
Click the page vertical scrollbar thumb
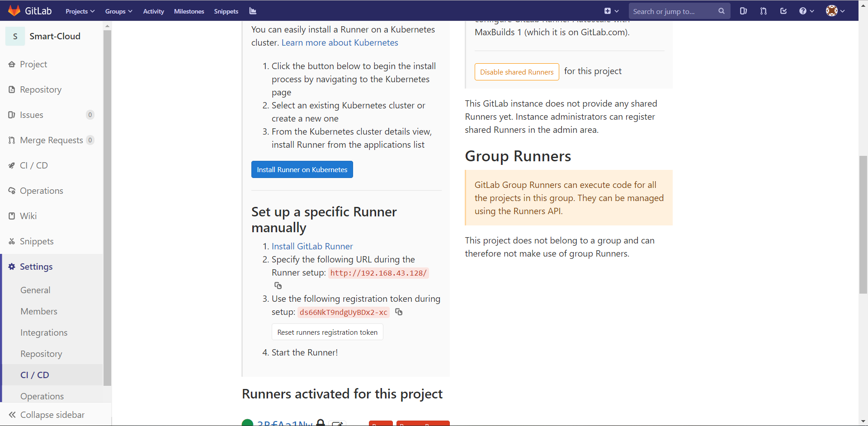click(x=863, y=225)
